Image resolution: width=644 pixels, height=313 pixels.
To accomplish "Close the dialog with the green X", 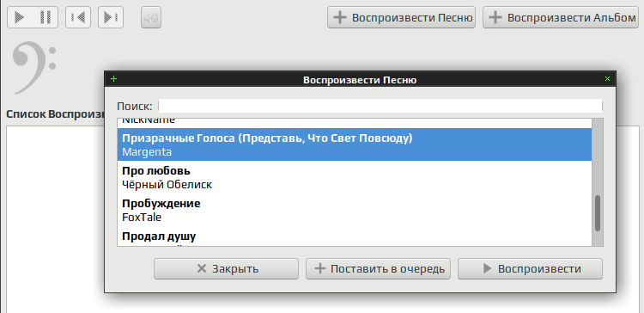I will coord(607,79).
